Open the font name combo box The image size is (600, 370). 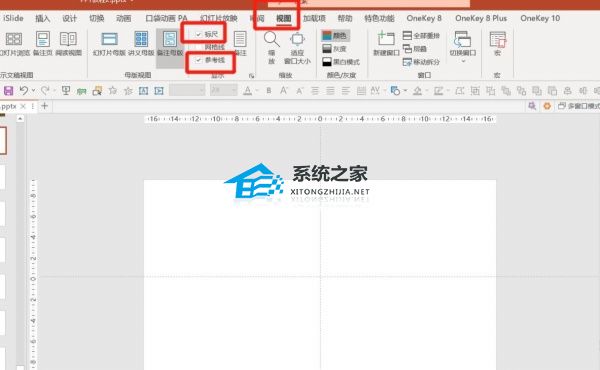[187, 91]
